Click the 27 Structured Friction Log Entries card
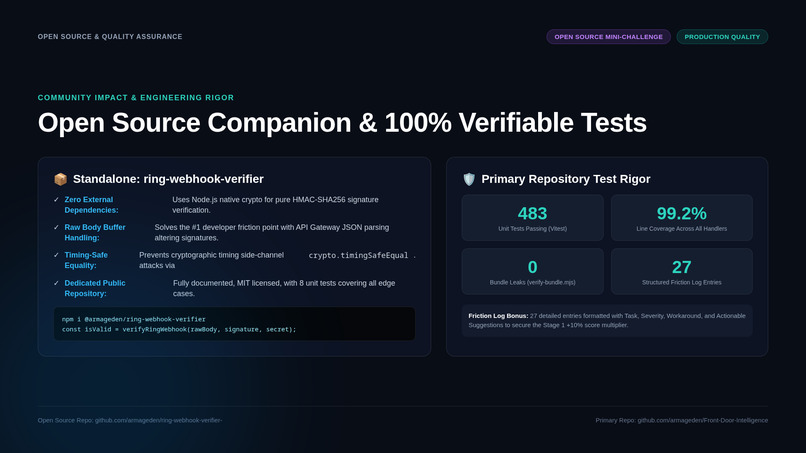Viewport: 806px width, 453px height. (x=682, y=271)
